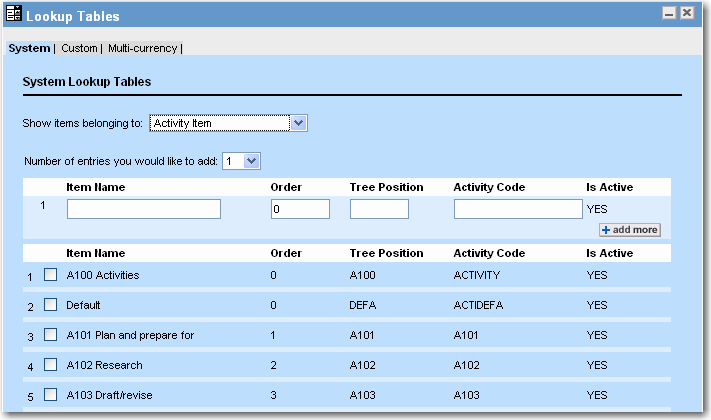Open the Multi-currency tab

(142, 48)
